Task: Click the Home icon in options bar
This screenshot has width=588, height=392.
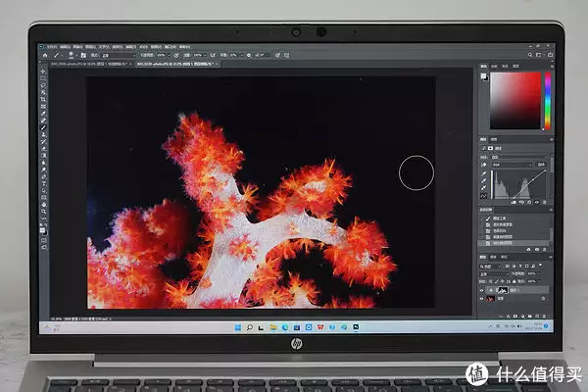Action: click(x=46, y=56)
